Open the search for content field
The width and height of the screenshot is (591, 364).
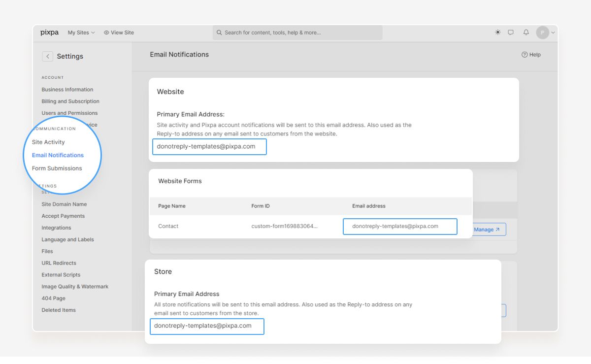pos(295,32)
